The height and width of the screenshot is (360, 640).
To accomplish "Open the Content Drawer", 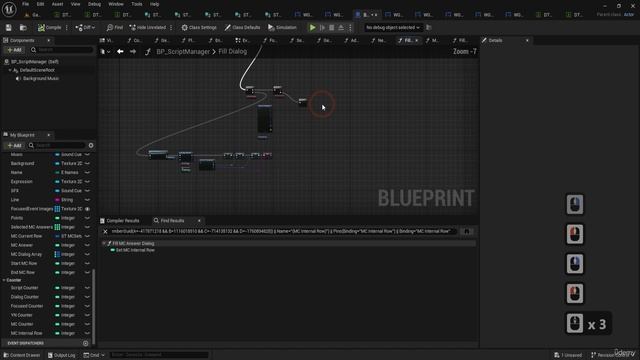I will (22, 355).
